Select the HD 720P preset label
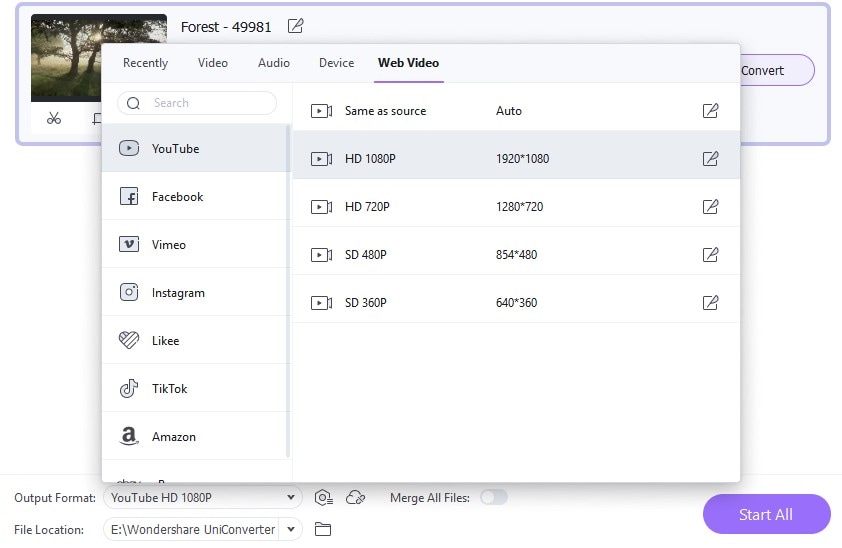Screen dimensions: 842x548 coord(367,207)
